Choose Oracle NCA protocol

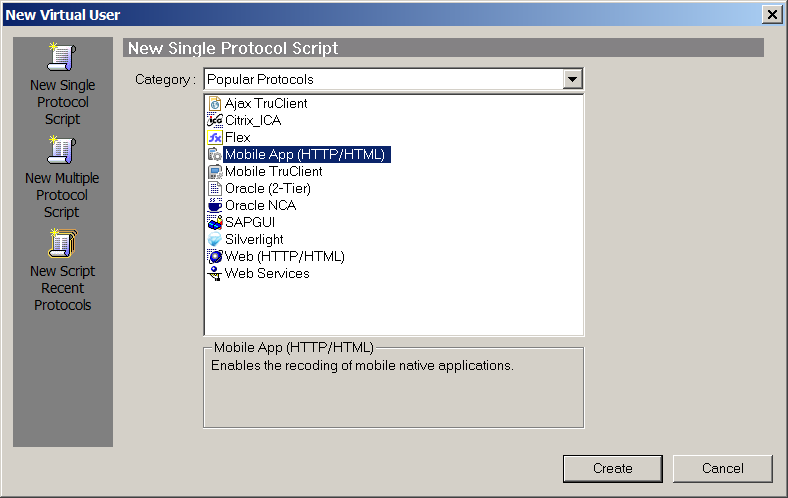click(x=260, y=206)
